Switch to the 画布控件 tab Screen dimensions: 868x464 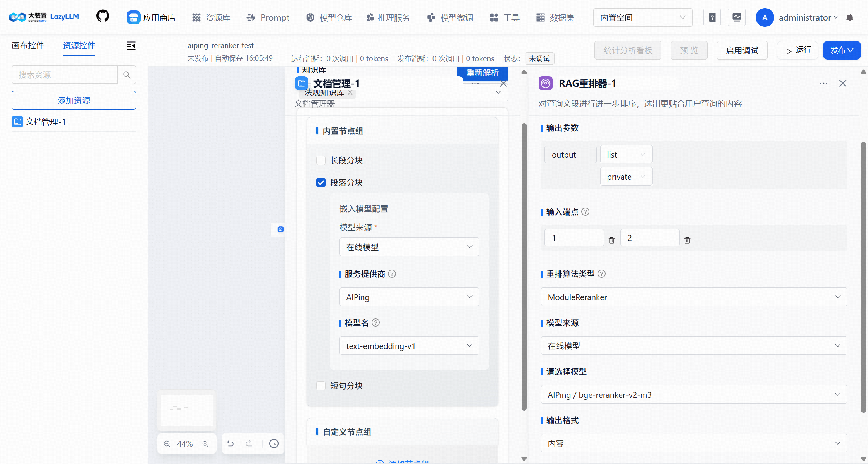coord(28,45)
